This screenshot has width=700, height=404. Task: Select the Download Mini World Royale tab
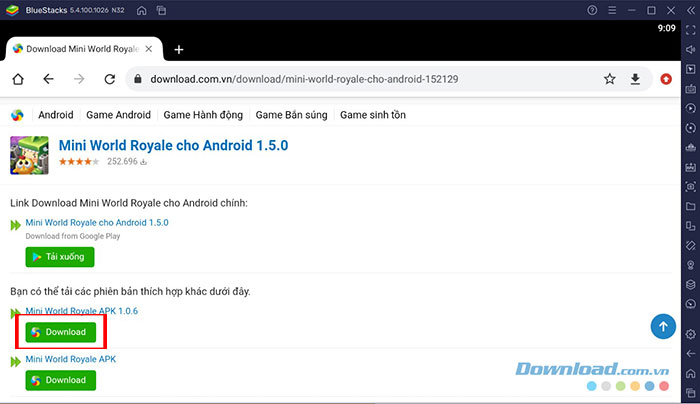coord(83,49)
